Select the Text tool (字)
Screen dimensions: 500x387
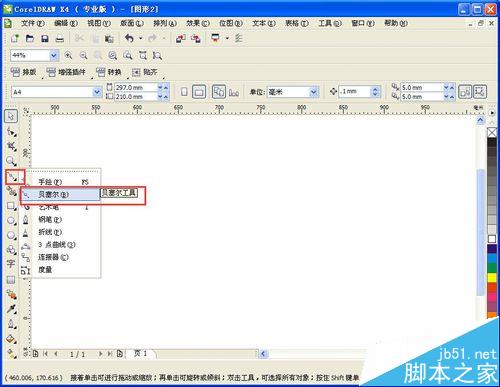pyautogui.click(x=11, y=264)
